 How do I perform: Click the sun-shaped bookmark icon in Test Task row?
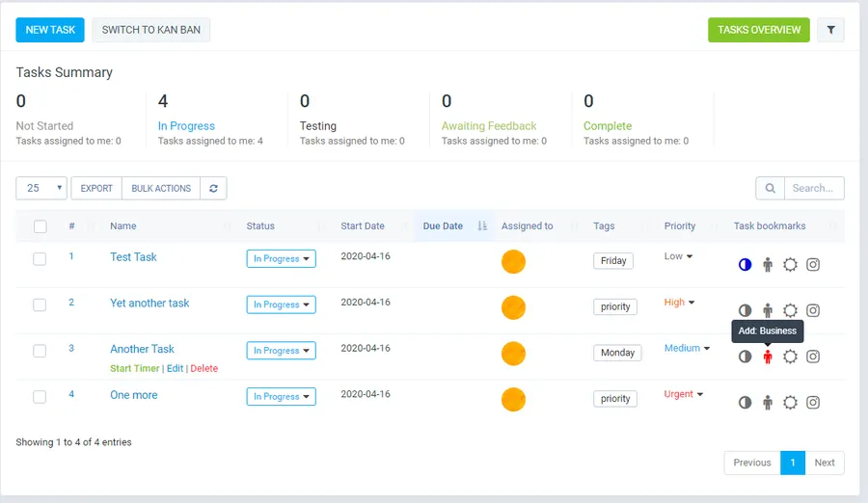(x=790, y=264)
